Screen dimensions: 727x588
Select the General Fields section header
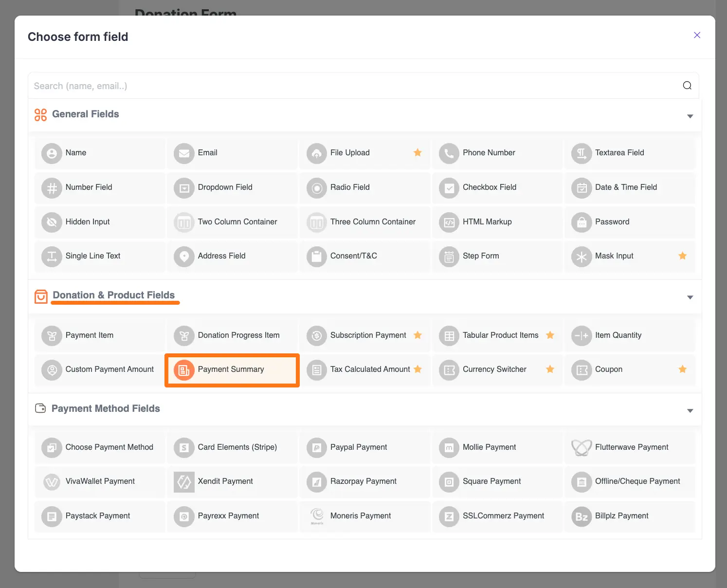85,114
